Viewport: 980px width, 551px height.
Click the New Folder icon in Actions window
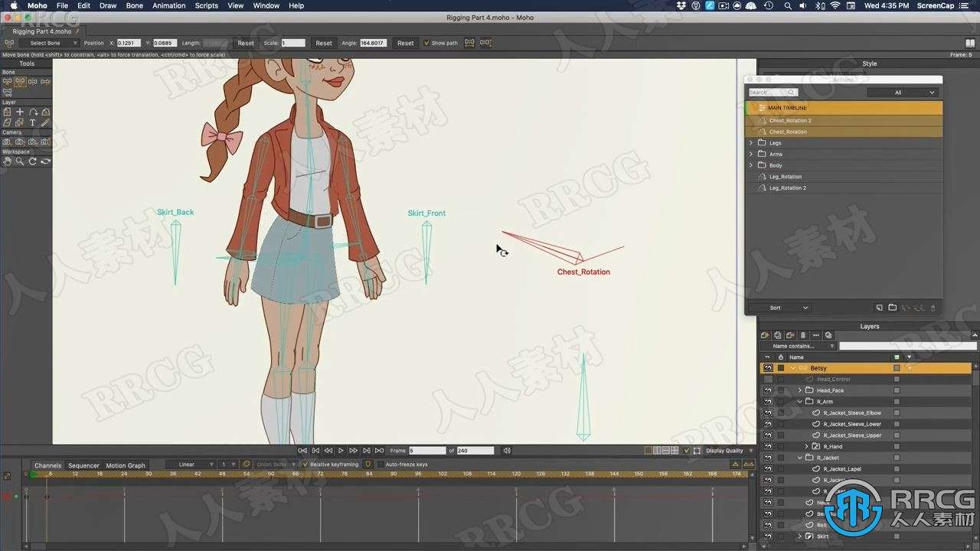893,308
